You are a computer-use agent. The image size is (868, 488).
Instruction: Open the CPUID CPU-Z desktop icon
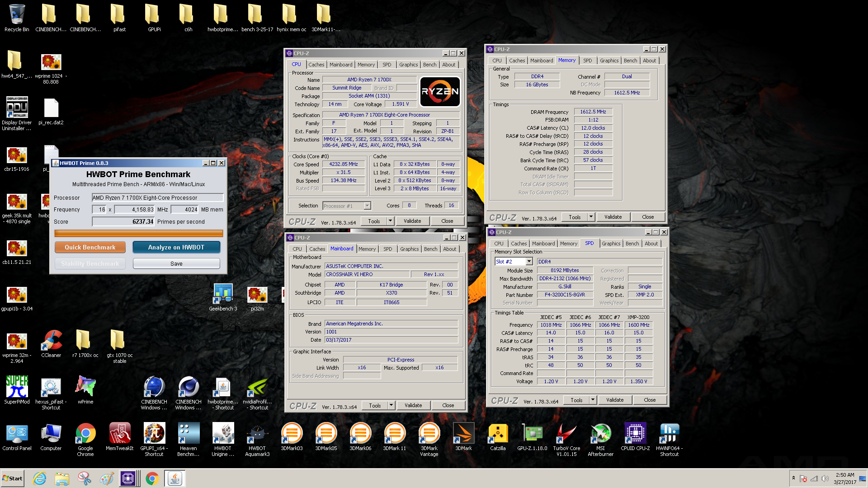[x=635, y=436]
